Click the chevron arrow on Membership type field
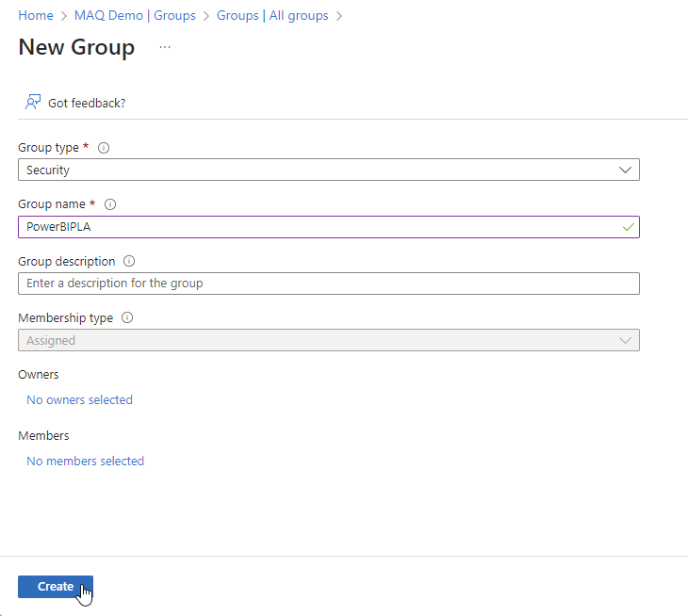 pyautogui.click(x=625, y=340)
